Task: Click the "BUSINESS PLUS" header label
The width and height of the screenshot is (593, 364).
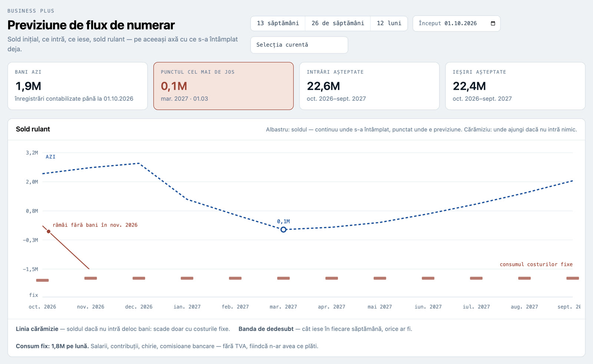Action: [31, 11]
